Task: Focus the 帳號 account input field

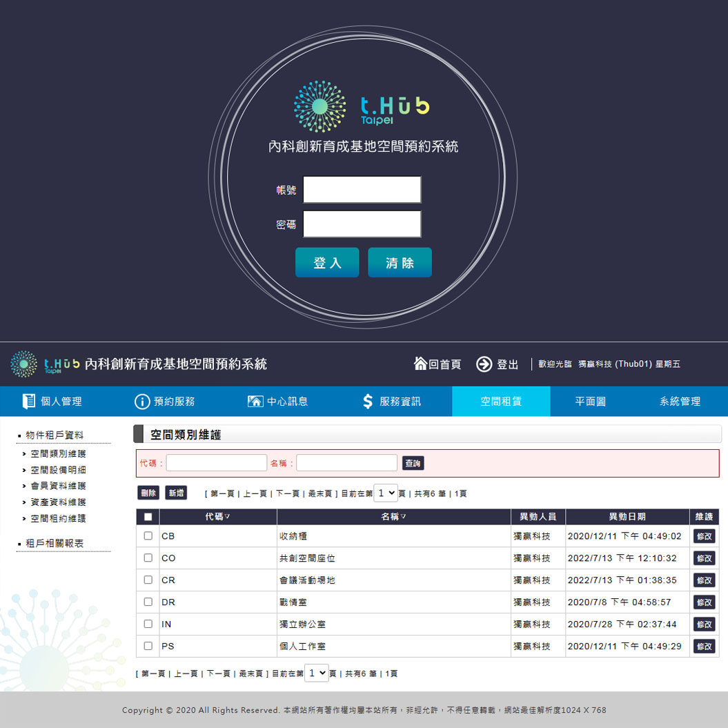Action: (362, 190)
